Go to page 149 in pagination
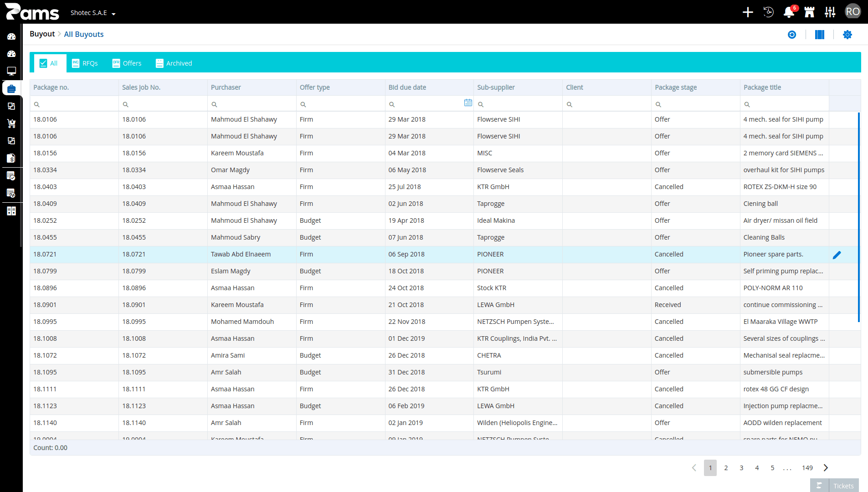 (x=807, y=468)
